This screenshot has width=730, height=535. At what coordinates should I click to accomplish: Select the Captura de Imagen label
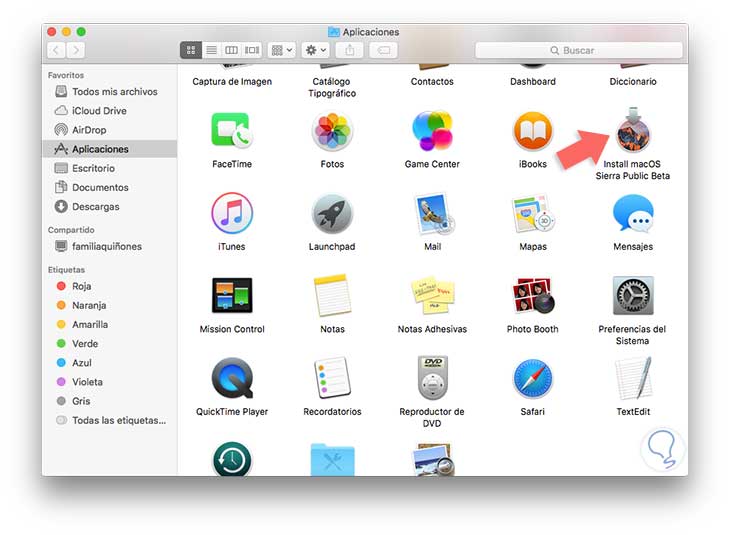[232, 81]
